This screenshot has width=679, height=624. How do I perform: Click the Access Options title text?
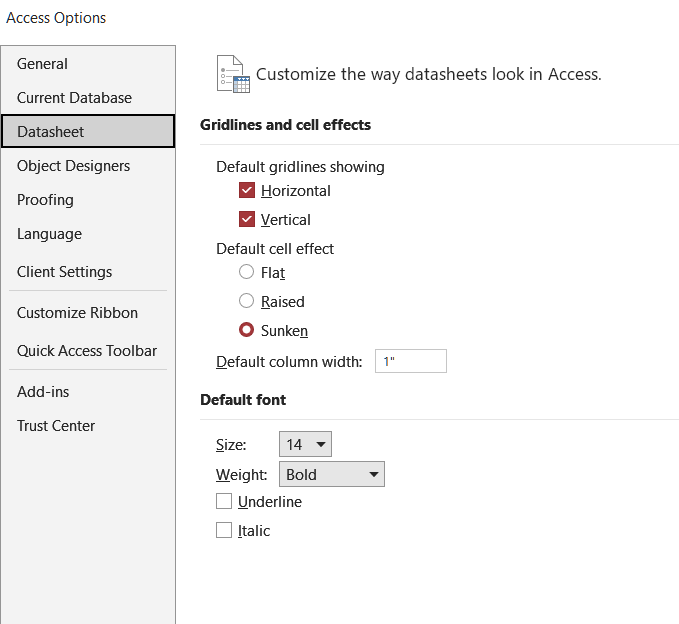click(x=56, y=18)
